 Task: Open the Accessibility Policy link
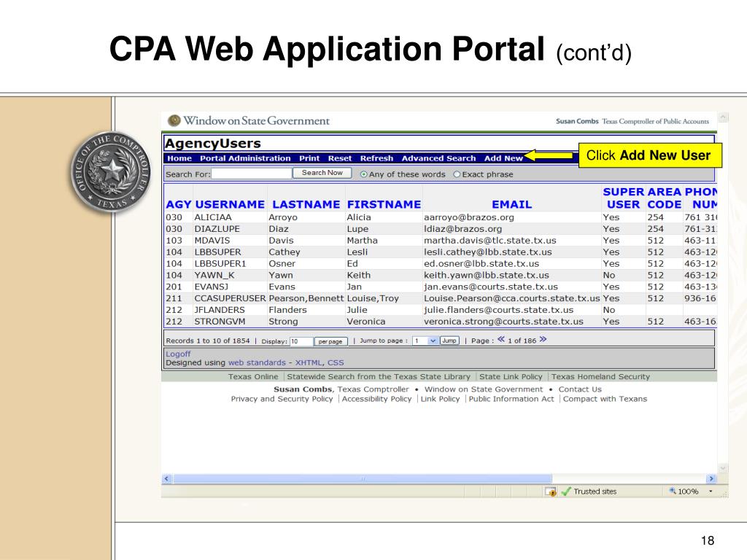click(377, 399)
